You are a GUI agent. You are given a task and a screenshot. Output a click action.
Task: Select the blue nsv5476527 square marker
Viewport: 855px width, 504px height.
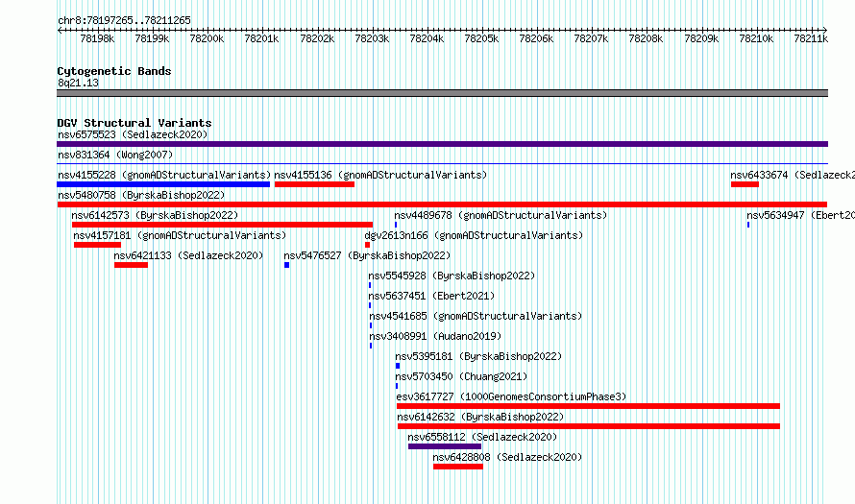click(x=287, y=265)
